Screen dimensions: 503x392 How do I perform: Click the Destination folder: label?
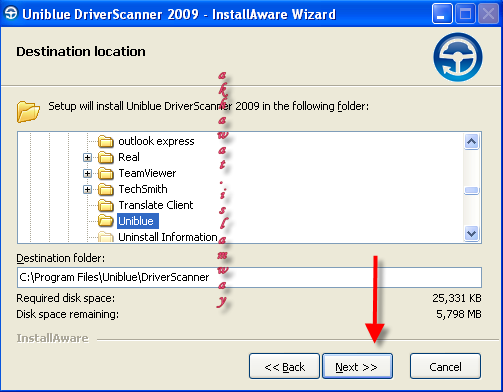tap(61, 258)
